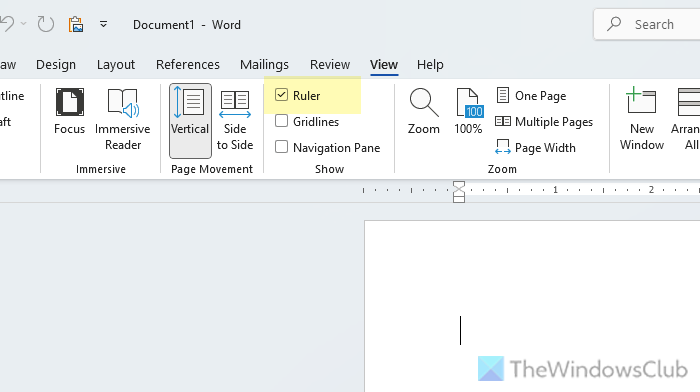Choose One Page zoom

pyautogui.click(x=531, y=96)
